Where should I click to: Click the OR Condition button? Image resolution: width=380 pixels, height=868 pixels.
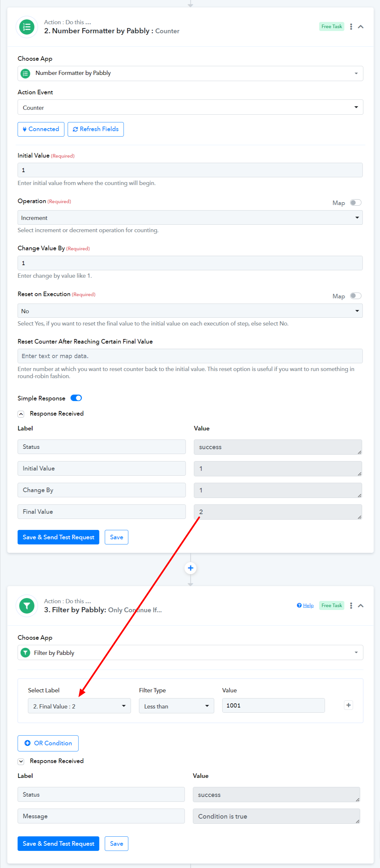pos(48,743)
